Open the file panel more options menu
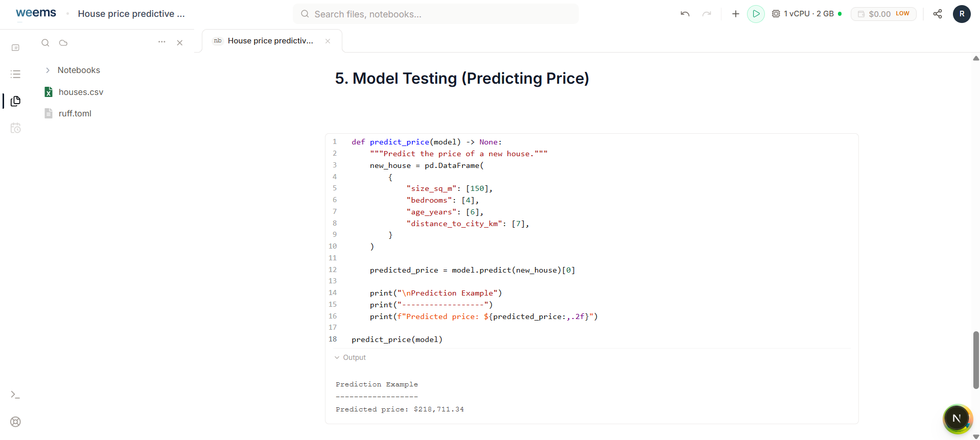Screen dimensions: 980x440 pyautogui.click(x=162, y=42)
